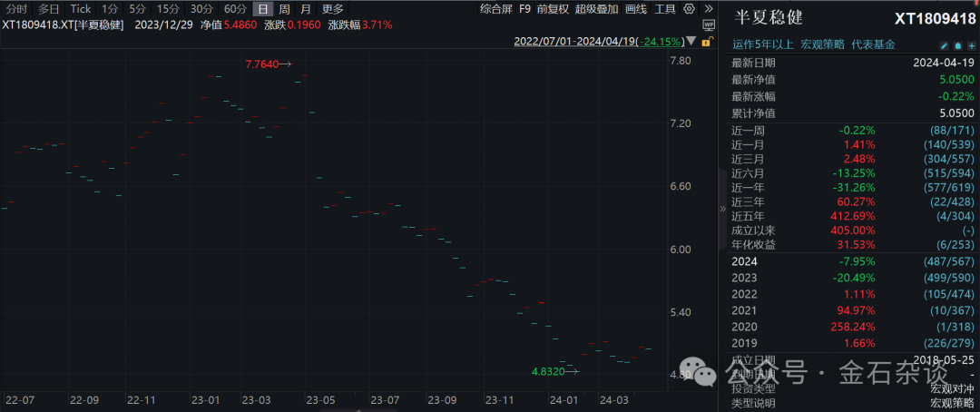The height and width of the screenshot is (412, 980).
Task: Click the 综合屏 button
Action: [495, 9]
